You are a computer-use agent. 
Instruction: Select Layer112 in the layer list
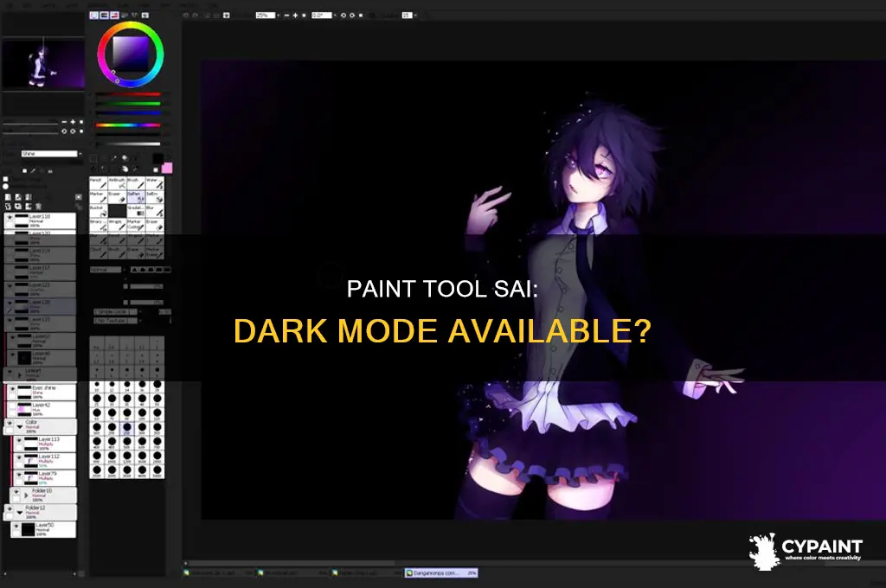pyautogui.click(x=45, y=460)
